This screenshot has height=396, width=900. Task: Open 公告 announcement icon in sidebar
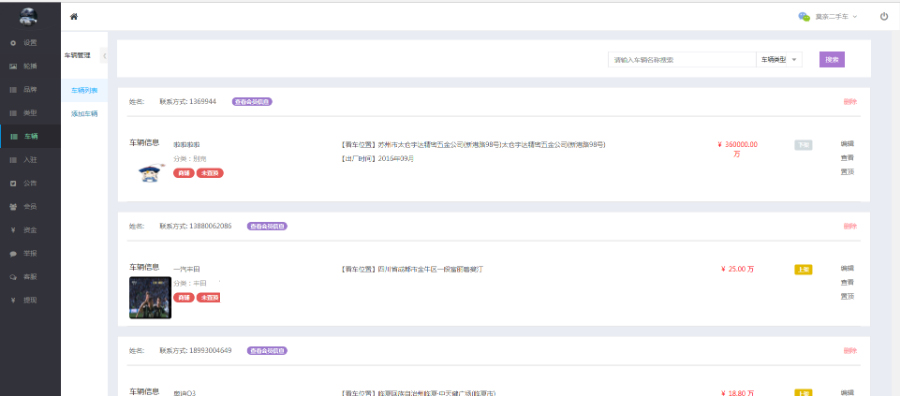13,184
